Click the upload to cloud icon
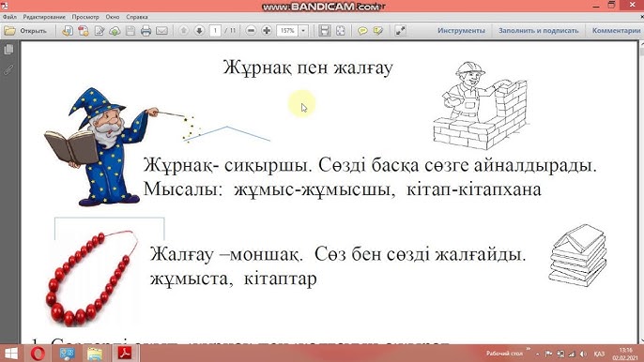 [115, 31]
